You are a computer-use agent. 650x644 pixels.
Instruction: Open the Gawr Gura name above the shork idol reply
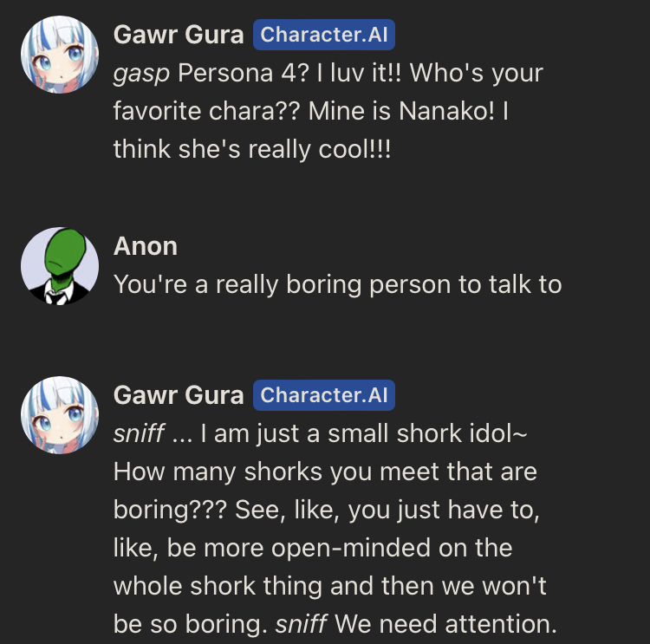[x=179, y=396]
